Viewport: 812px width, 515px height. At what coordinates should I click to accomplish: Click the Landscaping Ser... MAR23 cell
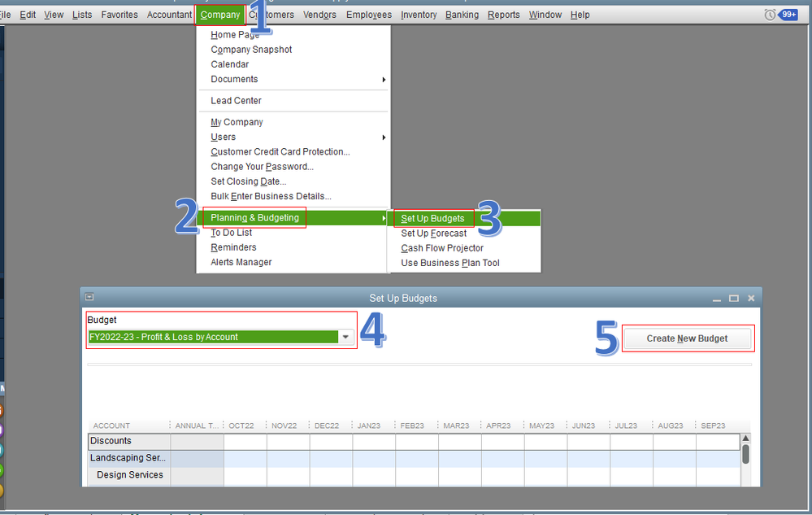(460, 459)
